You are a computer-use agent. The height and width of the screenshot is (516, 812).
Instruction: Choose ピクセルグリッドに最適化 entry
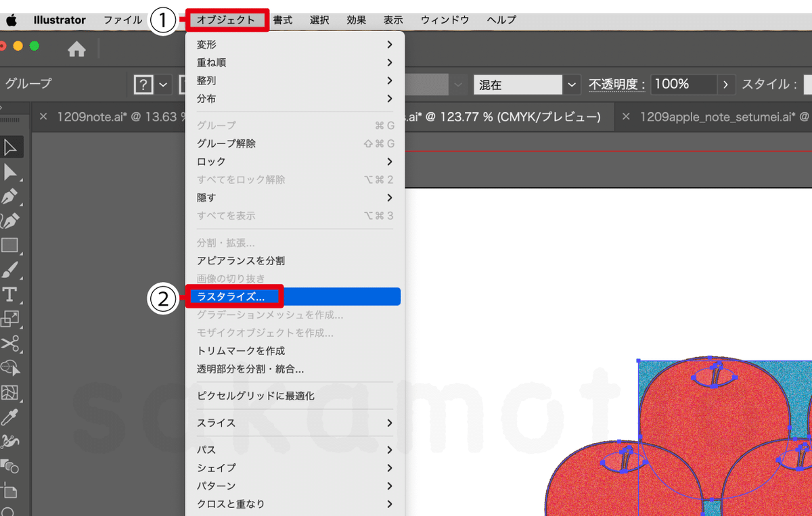[295, 396]
